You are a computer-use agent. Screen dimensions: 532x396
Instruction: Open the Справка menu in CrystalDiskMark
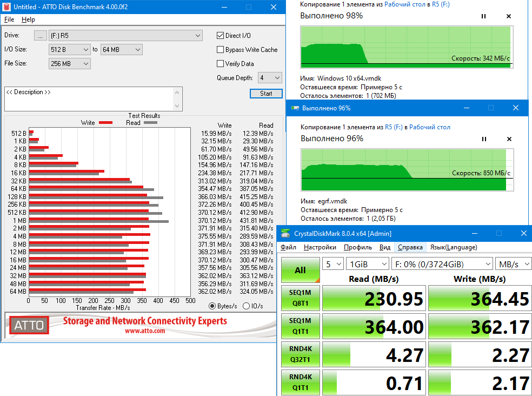click(x=410, y=247)
